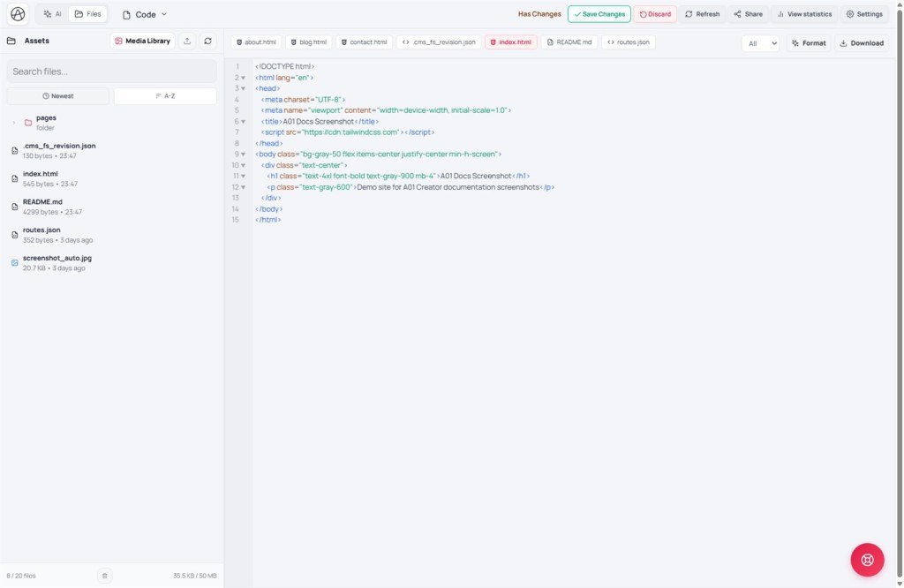Viewport: 904px width, 588px height.
Task: Open README.md in file list
Action: pos(112,207)
